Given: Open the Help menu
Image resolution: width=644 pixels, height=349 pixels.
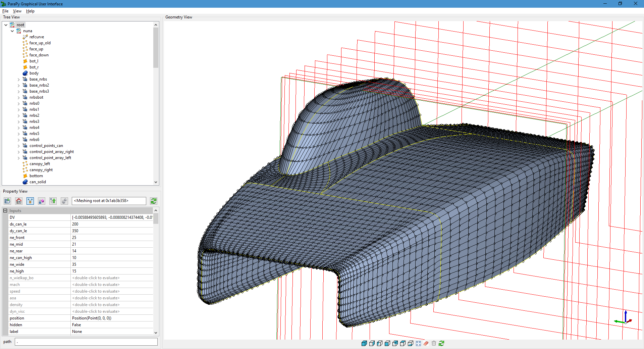Looking at the screenshot, I should point(30,11).
